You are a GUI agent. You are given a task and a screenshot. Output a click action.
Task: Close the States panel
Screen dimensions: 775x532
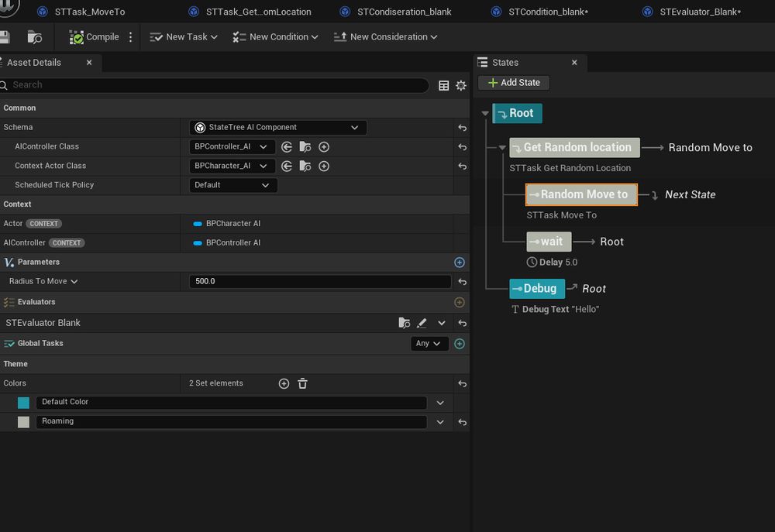tap(574, 63)
